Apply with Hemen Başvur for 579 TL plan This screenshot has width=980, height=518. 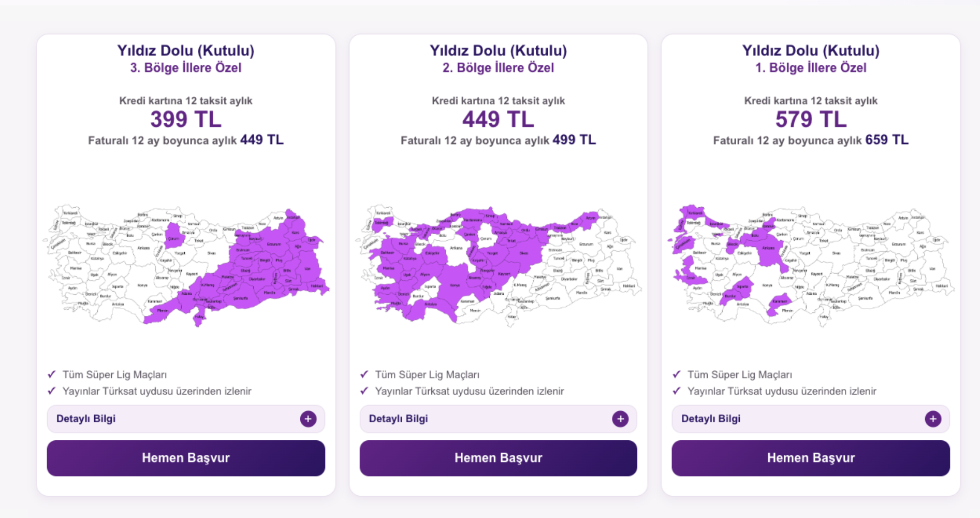coord(811,458)
